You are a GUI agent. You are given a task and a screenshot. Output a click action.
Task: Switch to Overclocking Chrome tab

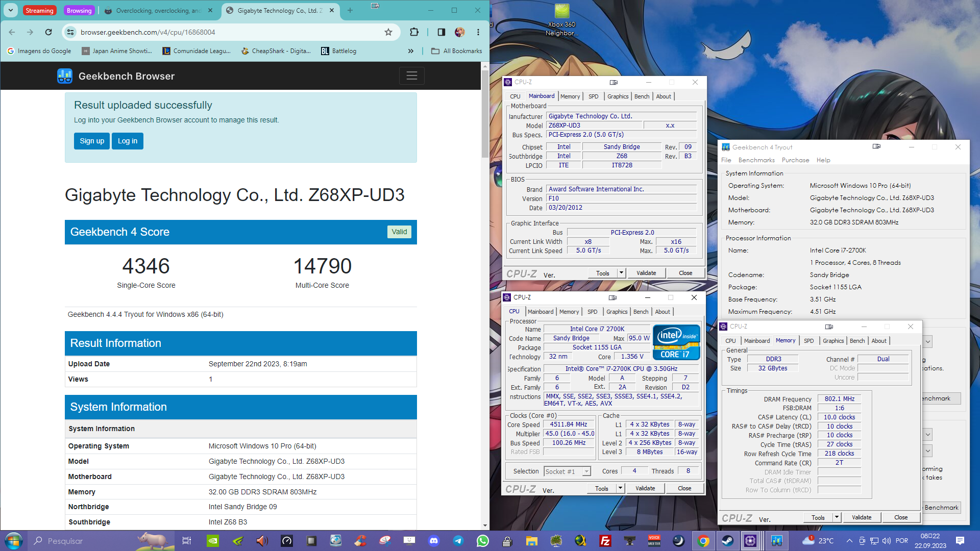[x=159, y=10]
